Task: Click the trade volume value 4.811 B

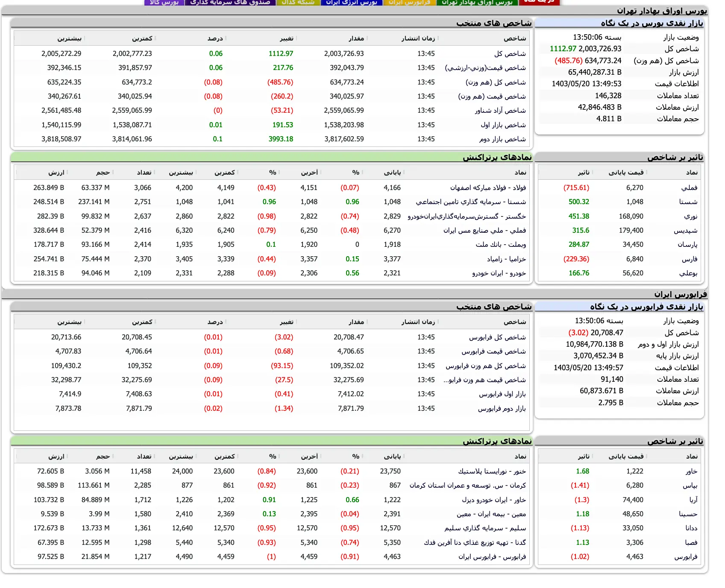Action: tap(609, 119)
